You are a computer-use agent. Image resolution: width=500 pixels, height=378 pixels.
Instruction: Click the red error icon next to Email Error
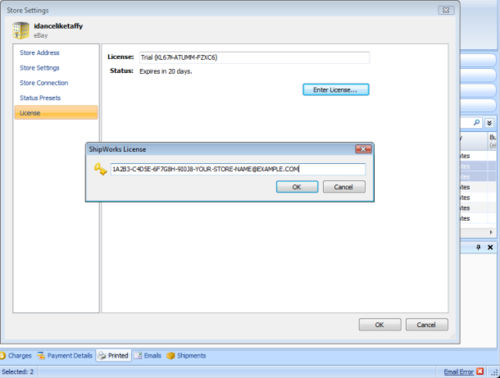coord(480,371)
